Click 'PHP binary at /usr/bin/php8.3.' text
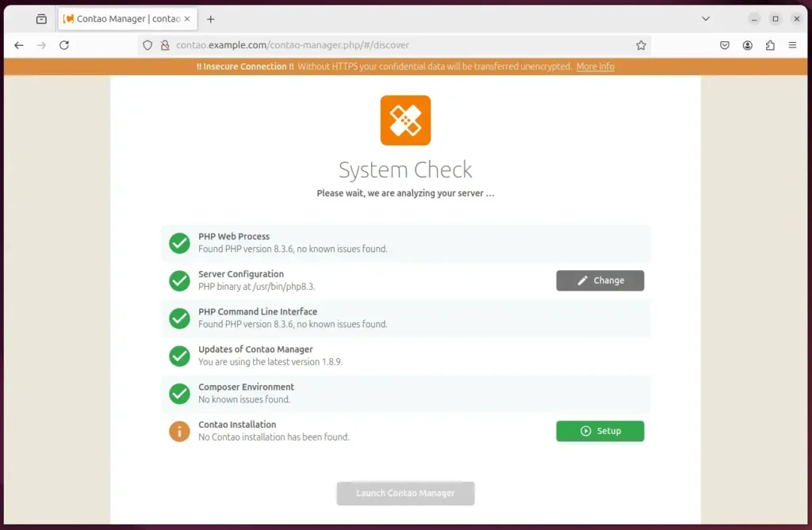The height and width of the screenshot is (530, 812). (x=257, y=286)
